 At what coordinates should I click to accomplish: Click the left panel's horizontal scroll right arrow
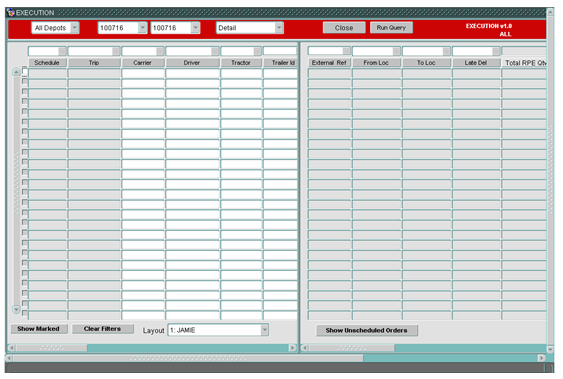(x=293, y=347)
